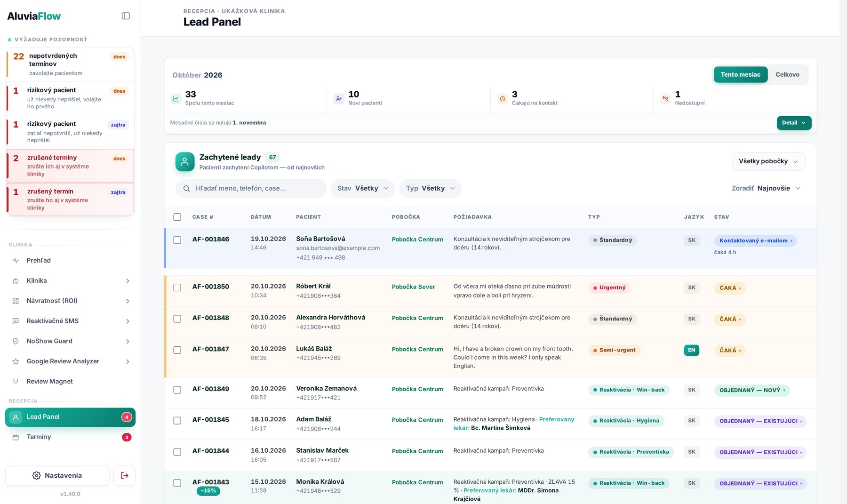
Task: Open ČAKÁ status dropdown for Róbert Král
Action: pyautogui.click(x=730, y=288)
